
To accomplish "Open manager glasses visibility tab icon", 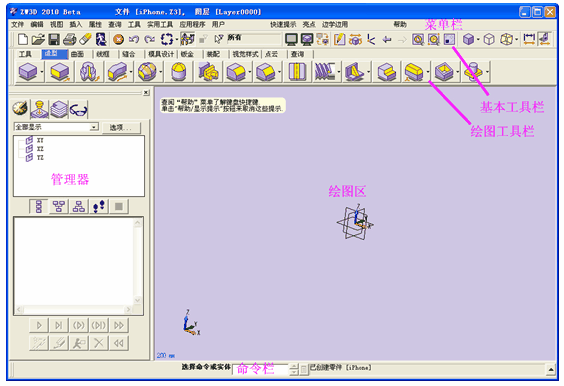I will 78,109.
